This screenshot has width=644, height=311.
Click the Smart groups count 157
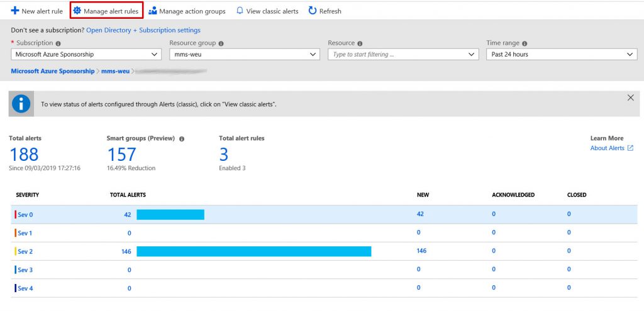[x=121, y=155]
